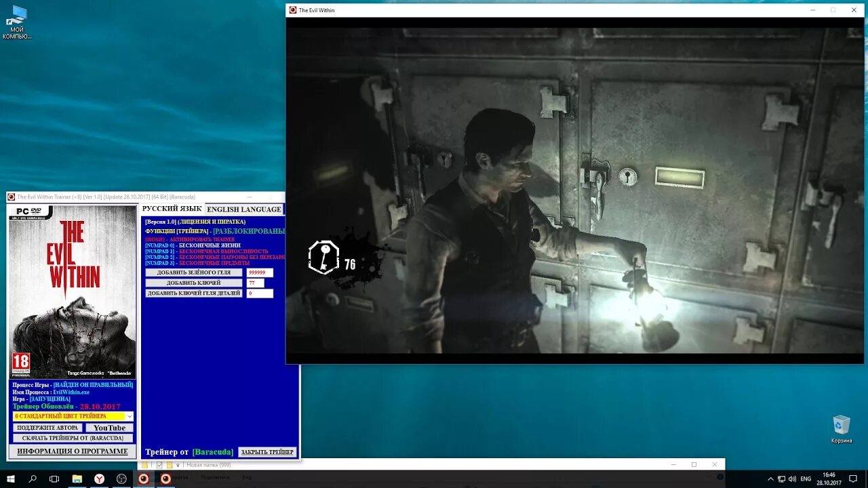Screen dimensions: 868x488
Task: Click The Evil Within cover art image
Action: click(73, 291)
